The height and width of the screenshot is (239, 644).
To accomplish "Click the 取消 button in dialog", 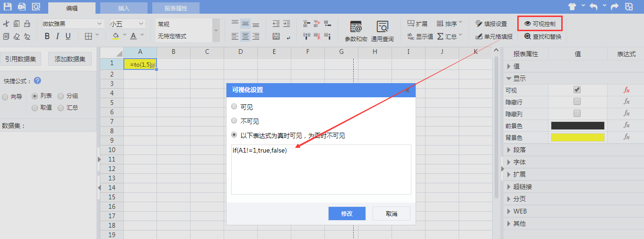I will click(x=391, y=213).
